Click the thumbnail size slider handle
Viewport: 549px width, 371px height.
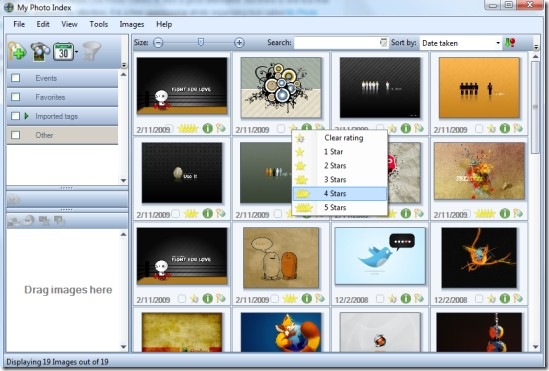click(201, 42)
